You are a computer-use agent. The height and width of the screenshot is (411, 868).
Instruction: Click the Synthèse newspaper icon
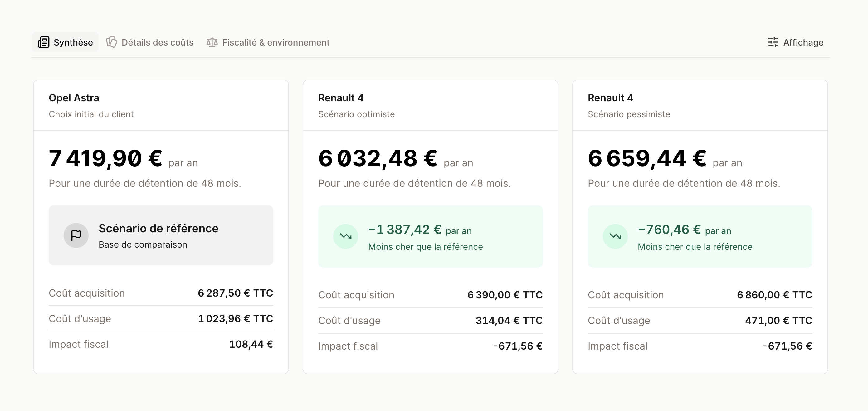tap(43, 42)
